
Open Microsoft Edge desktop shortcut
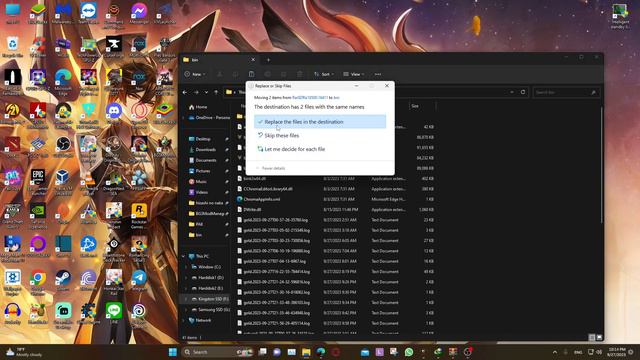pyautogui.click(x=63, y=80)
